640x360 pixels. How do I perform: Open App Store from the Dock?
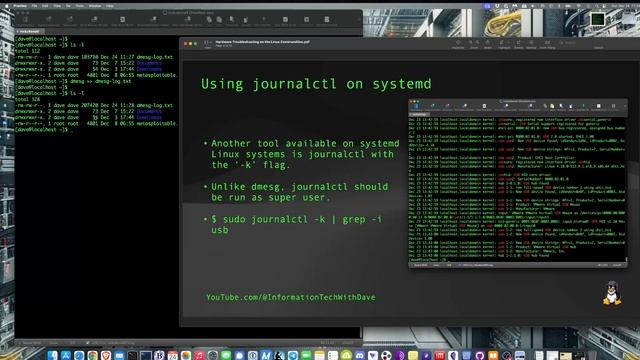[66, 355]
